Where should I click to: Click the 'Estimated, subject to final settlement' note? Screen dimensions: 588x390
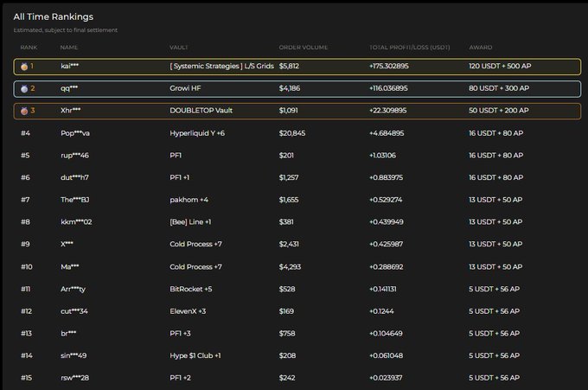click(x=65, y=30)
